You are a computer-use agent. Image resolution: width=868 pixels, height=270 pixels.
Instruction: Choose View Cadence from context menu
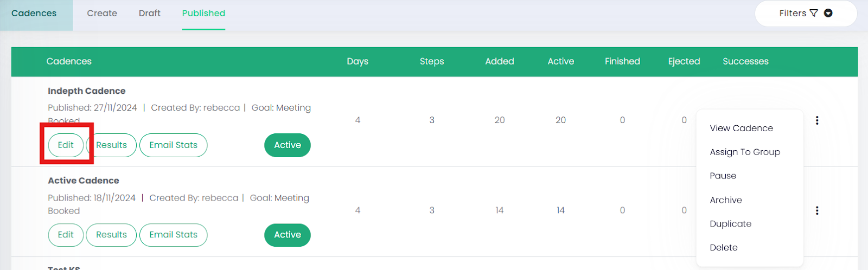(741, 128)
